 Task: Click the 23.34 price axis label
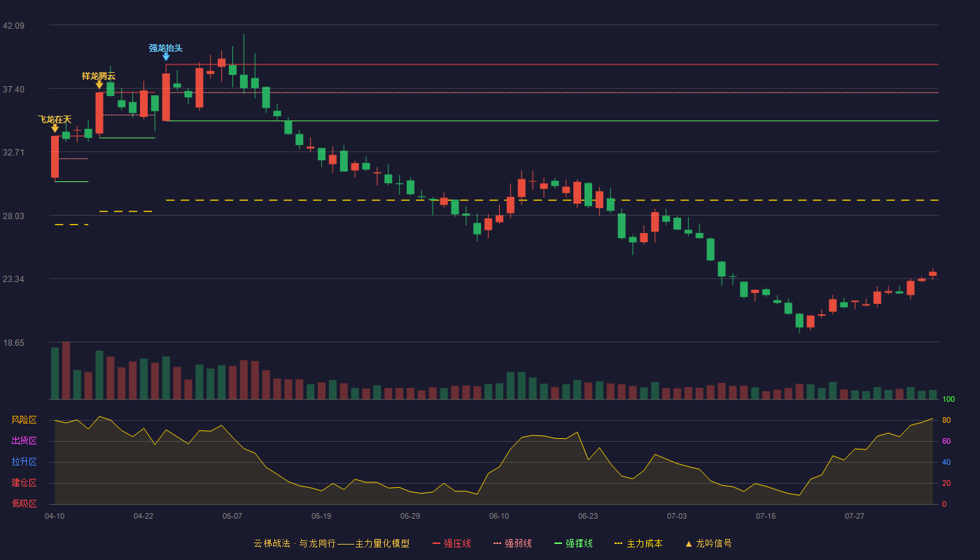[13, 279]
